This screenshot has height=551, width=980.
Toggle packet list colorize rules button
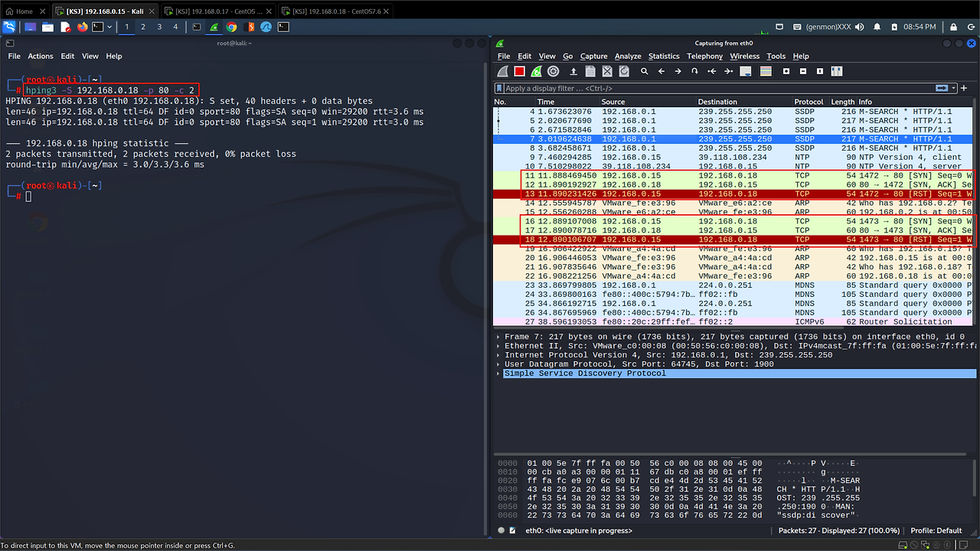765,71
